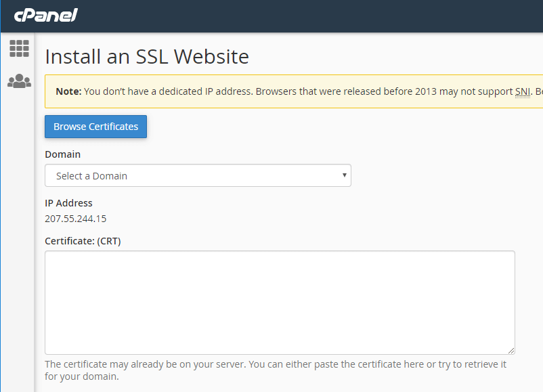
Task: Expand the domain selection combo box
Action: pos(198,175)
